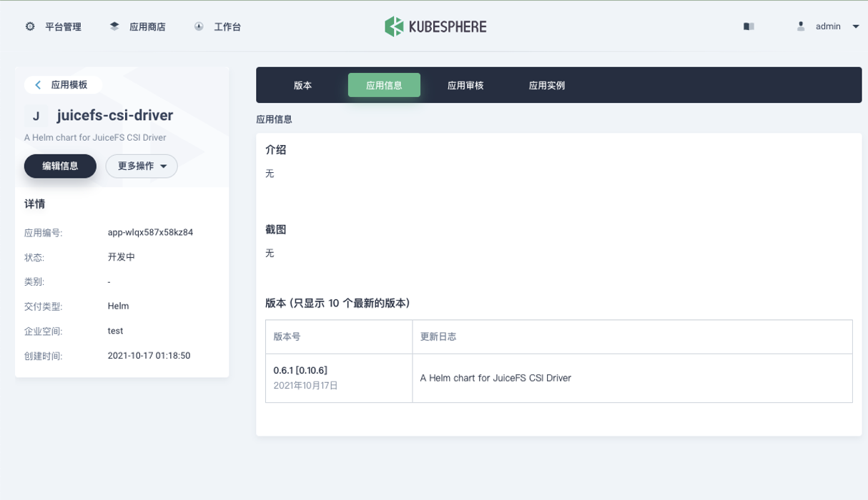Viewport: 868px width, 500px height.
Task: Click the 编辑信息 button
Action: (60, 166)
